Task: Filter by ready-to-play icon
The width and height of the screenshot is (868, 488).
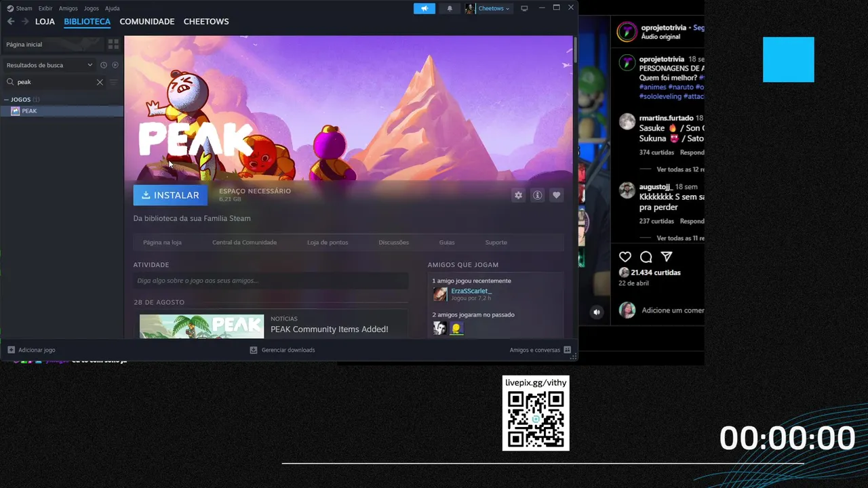Action: pos(115,65)
